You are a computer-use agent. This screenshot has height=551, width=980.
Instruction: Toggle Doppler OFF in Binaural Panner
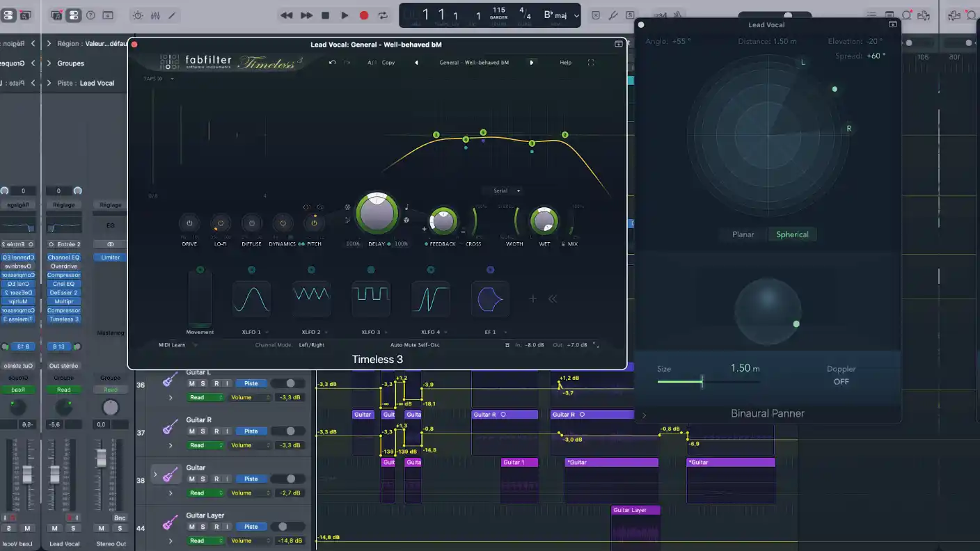[841, 381]
